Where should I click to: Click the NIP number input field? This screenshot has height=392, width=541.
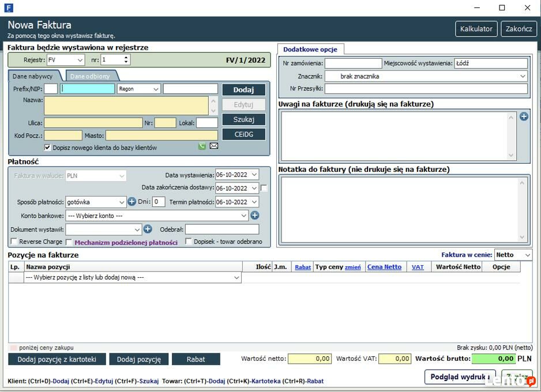88,89
